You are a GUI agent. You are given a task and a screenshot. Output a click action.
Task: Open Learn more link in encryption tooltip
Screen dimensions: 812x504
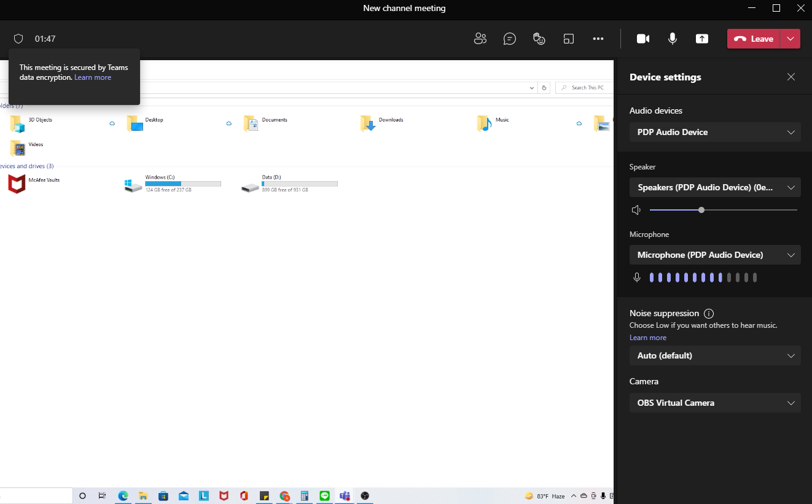[93, 77]
